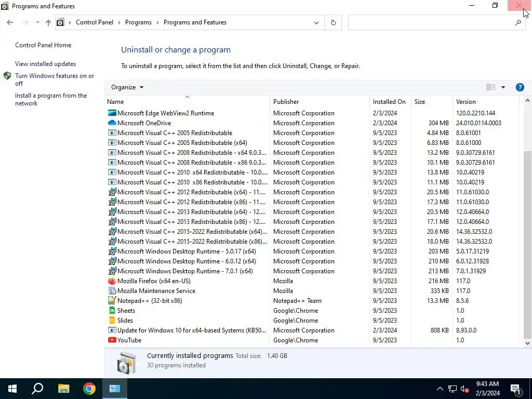
Task: Select Microsoft Windows Desktop Runtime - 5.0.17 name
Action: (x=187, y=251)
